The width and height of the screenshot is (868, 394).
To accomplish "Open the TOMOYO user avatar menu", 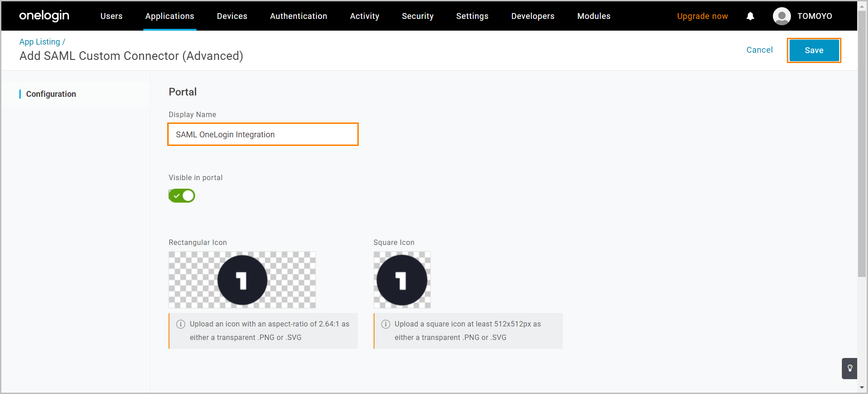I will 782,16.
